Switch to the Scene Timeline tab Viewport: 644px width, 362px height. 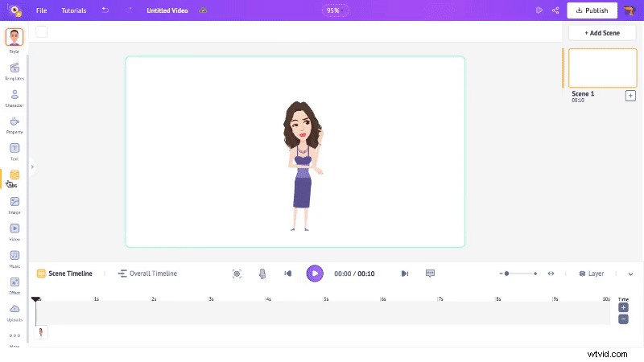click(x=64, y=274)
